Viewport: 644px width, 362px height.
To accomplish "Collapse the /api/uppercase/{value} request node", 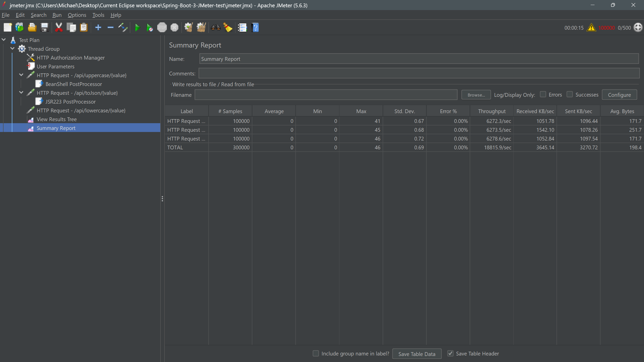I will pyautogui.click(x=21, y=75).
